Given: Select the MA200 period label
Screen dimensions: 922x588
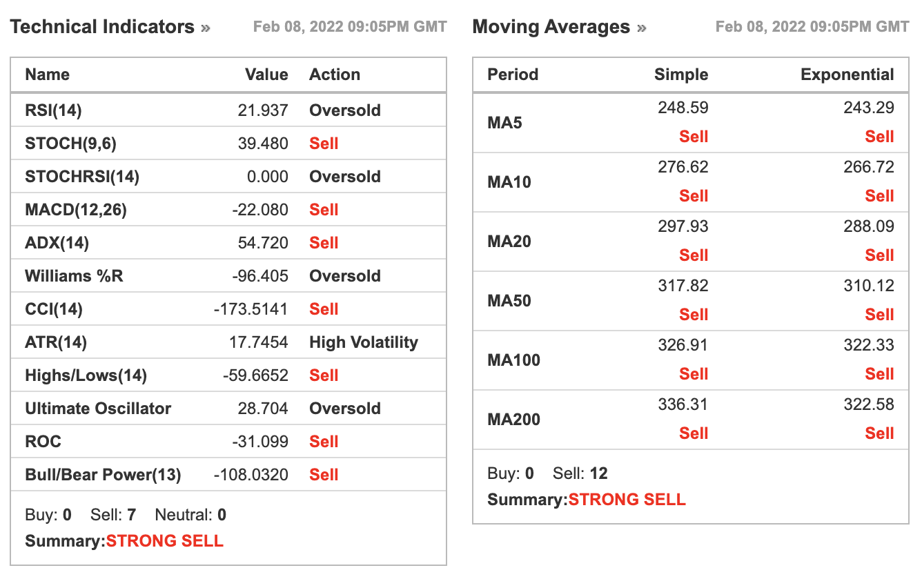Looking at the screenshot, I should click(513, 420).
